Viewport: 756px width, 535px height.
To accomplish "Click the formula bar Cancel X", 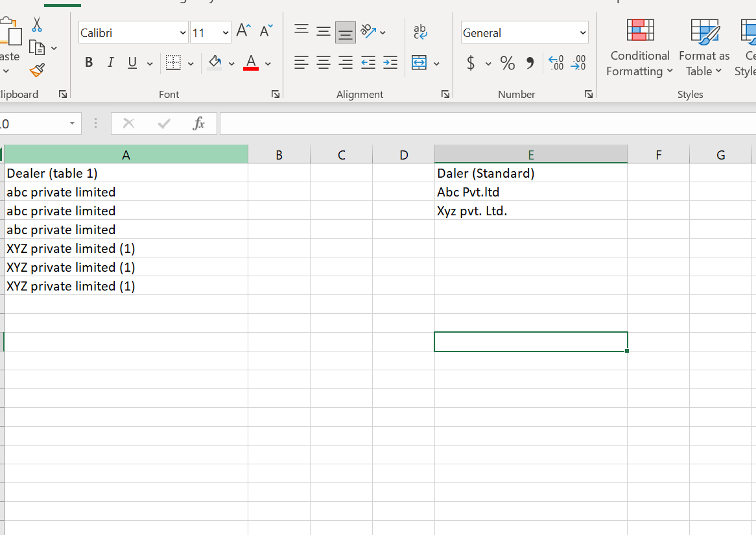I will [129, 123].
